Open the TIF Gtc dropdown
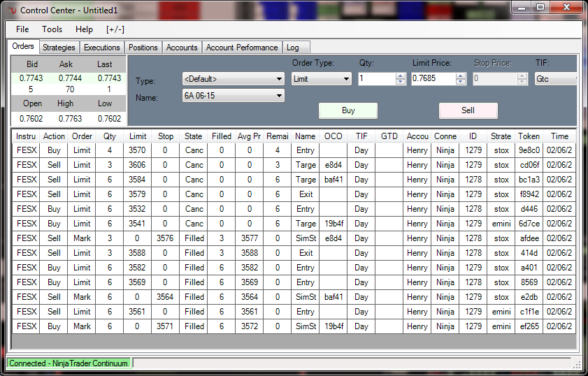This screenshot has width=588, height=376. [556, 79]
